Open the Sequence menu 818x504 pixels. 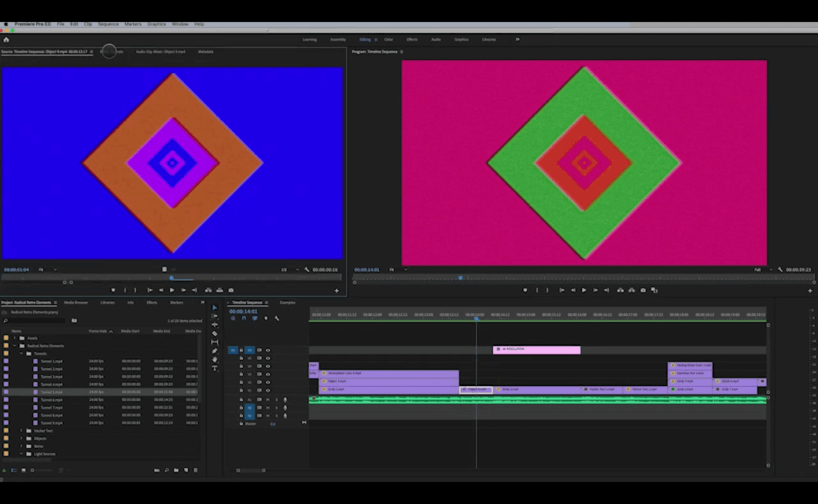(x=108, y=24)
